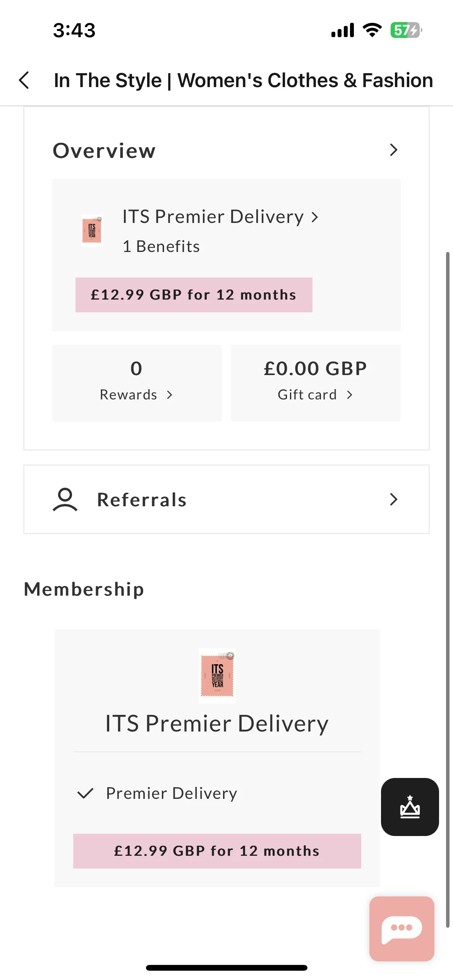The height and width of the screenshot is (980, 453).
Task: Tap the Wi-Fi status icon
Action: click(x=372, y=30)
